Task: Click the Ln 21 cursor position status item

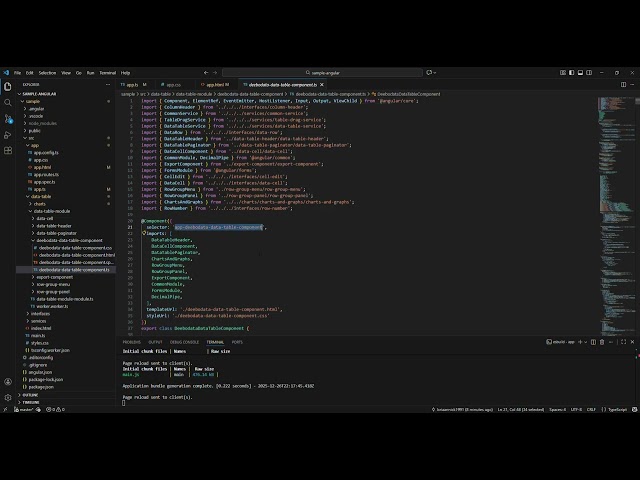Action: coord(521,409)
